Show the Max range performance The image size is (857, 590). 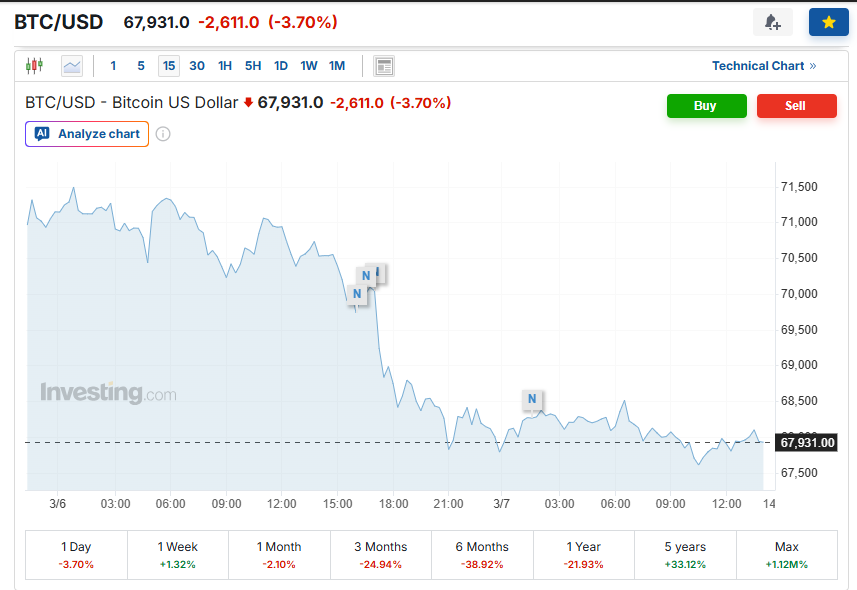point(787,555)
